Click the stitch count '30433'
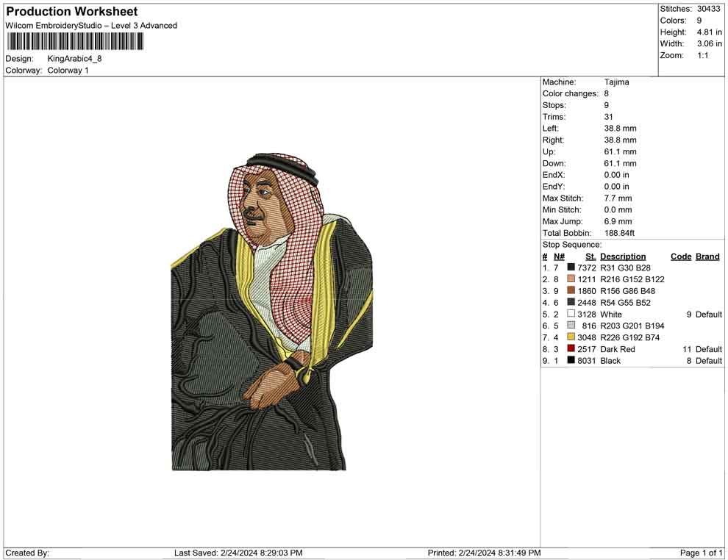The height and width of the screenshot is (560, 728). point(708,9)
